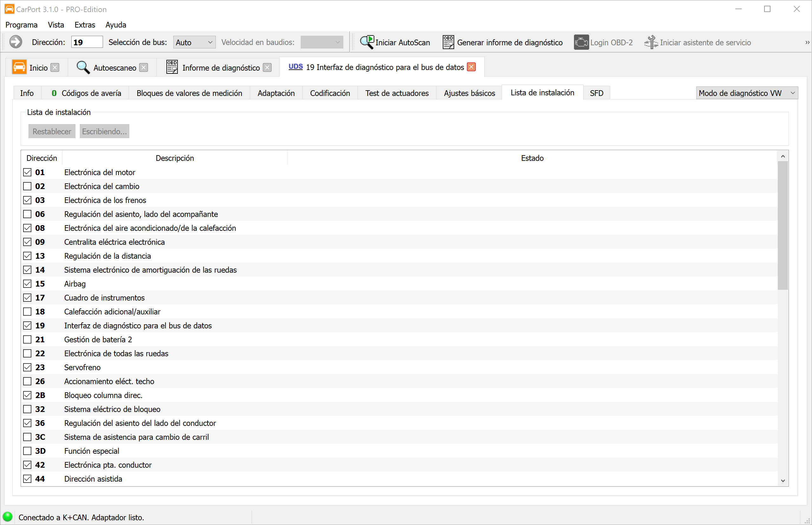Click the Iniciar AutoScan magnifier icon
Image resolution: width=812 pixels, height=525 pixels.
tap(367, 42)
